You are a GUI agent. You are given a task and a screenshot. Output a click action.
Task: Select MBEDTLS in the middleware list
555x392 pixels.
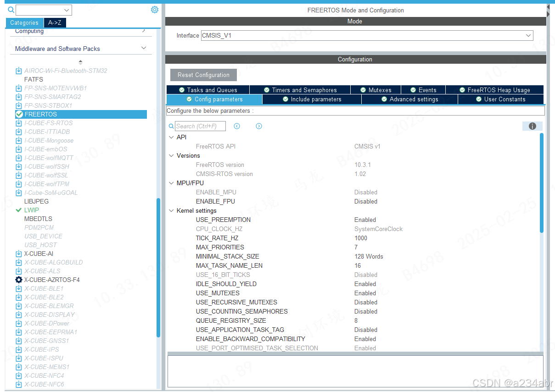38,219
